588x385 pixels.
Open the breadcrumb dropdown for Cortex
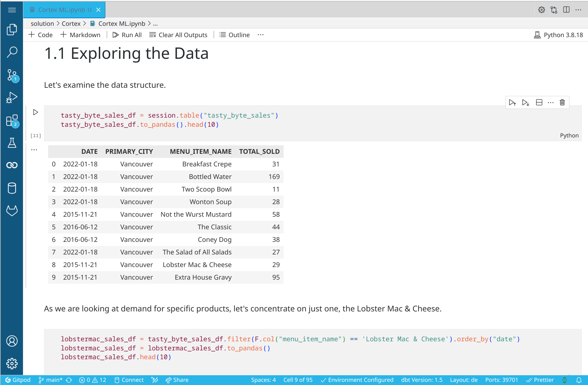click(x=71, y=23)
